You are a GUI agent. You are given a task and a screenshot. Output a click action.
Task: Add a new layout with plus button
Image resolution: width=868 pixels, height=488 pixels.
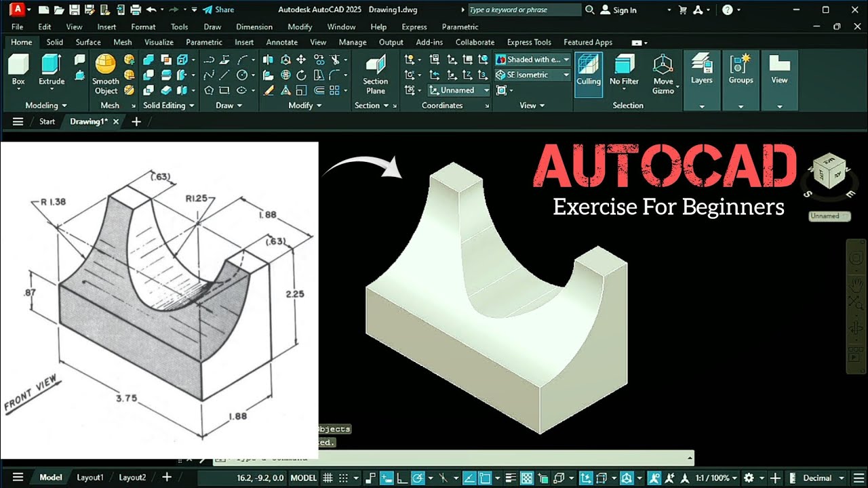point(167,478)
